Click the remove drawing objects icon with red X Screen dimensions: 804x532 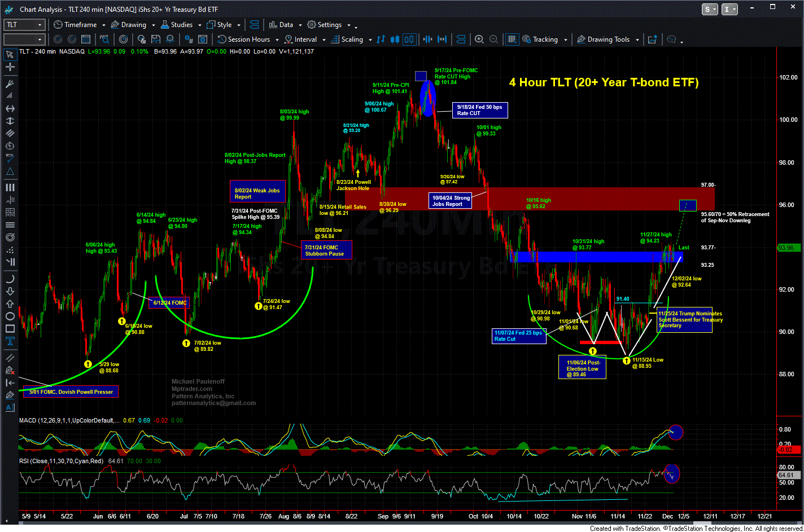click(x=10, y=370)
